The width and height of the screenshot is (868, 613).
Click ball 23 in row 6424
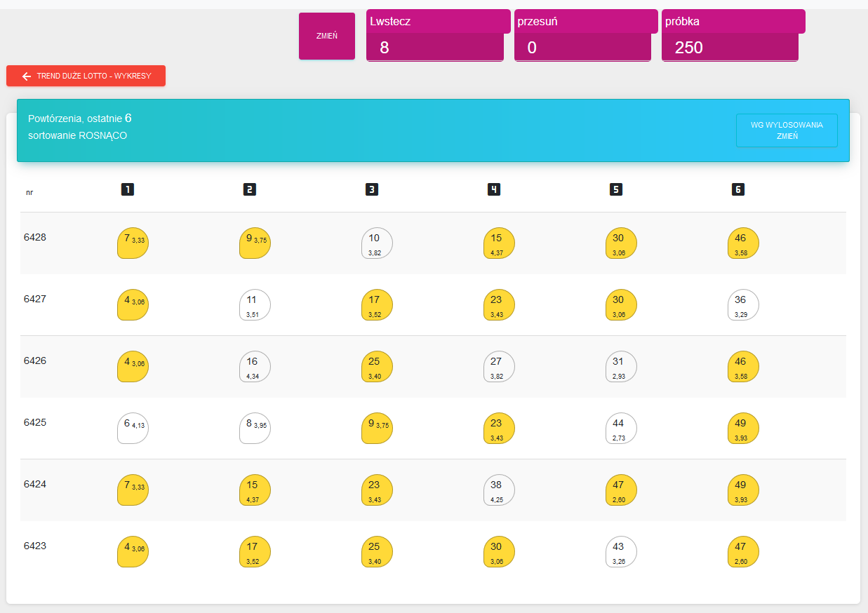pos(377,490)
